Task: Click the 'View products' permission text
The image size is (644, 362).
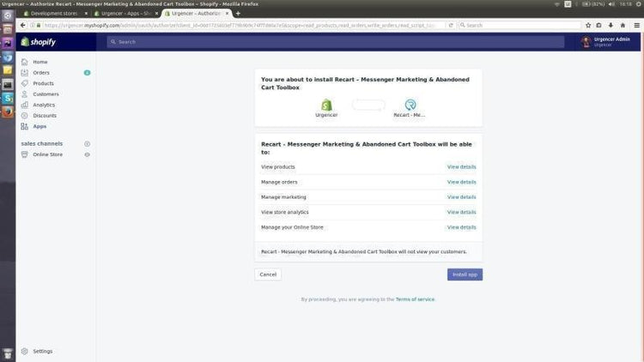Action: (277, 167)
